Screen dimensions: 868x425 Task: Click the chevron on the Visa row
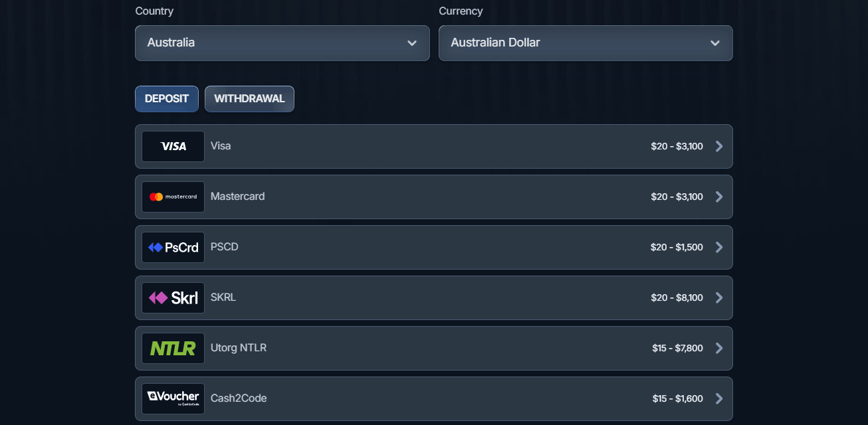point(718,146)
